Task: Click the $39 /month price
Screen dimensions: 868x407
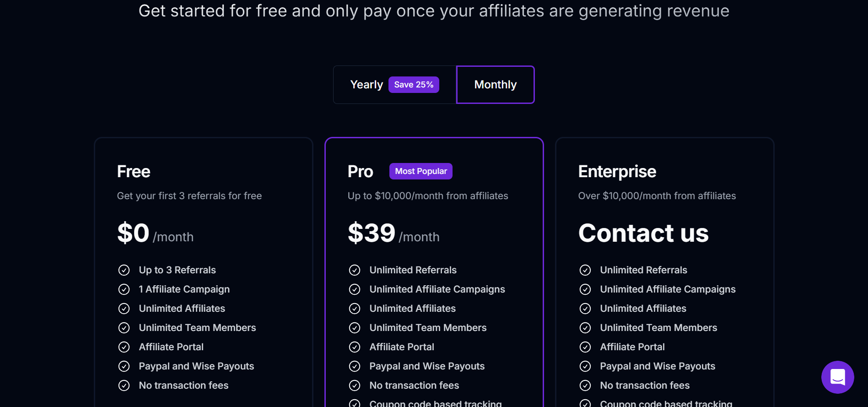Action: (393, 233)
